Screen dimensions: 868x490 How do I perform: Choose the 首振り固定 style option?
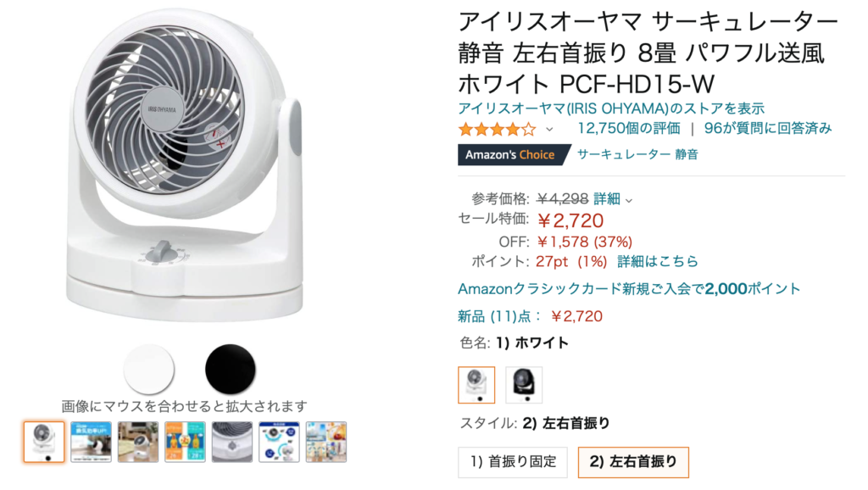[513, 462]
